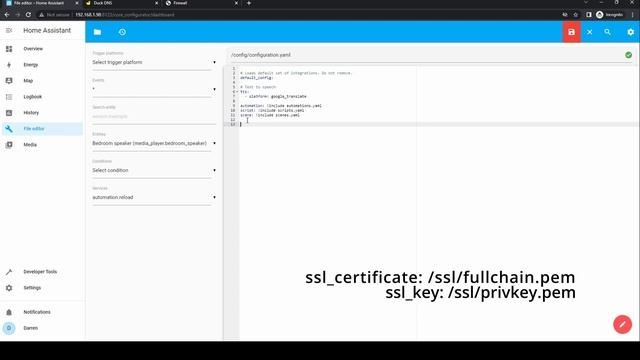The image size is (640, 360).
Task: Click the Settings cog icon in sidebar
Action: [x=9, y=288]
